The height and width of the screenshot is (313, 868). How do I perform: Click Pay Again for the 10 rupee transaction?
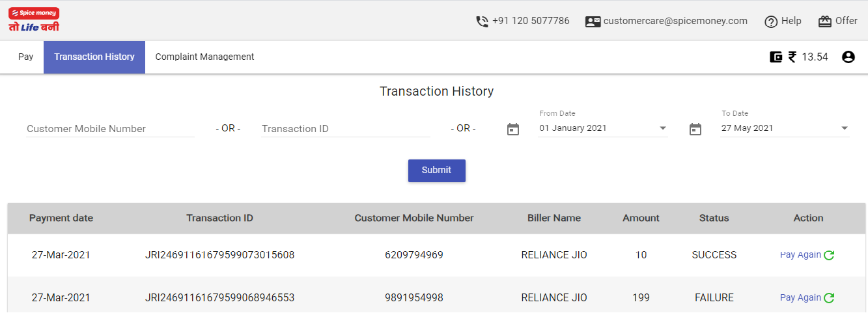pos(800,255)
